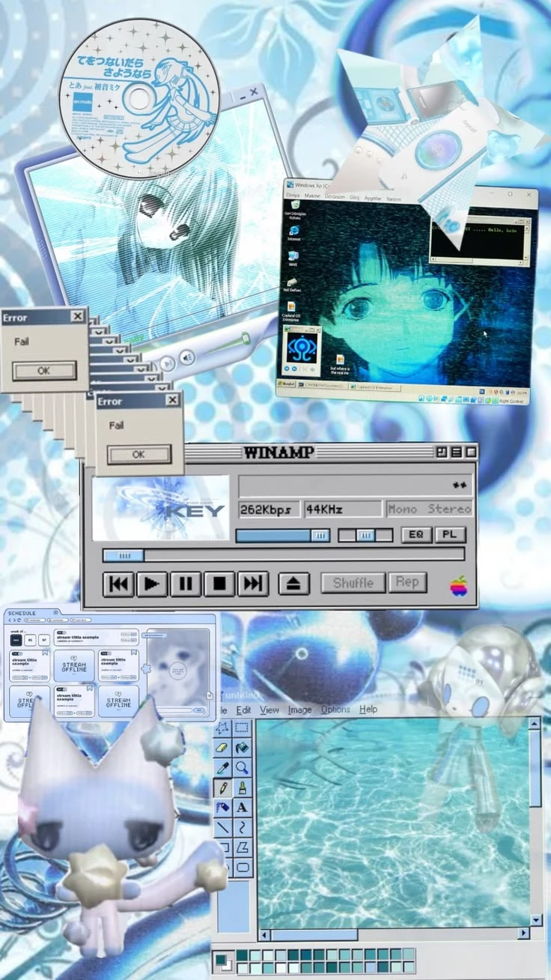
Task: Select the Magnifier tool in Paint
Action: coord(241,767)
